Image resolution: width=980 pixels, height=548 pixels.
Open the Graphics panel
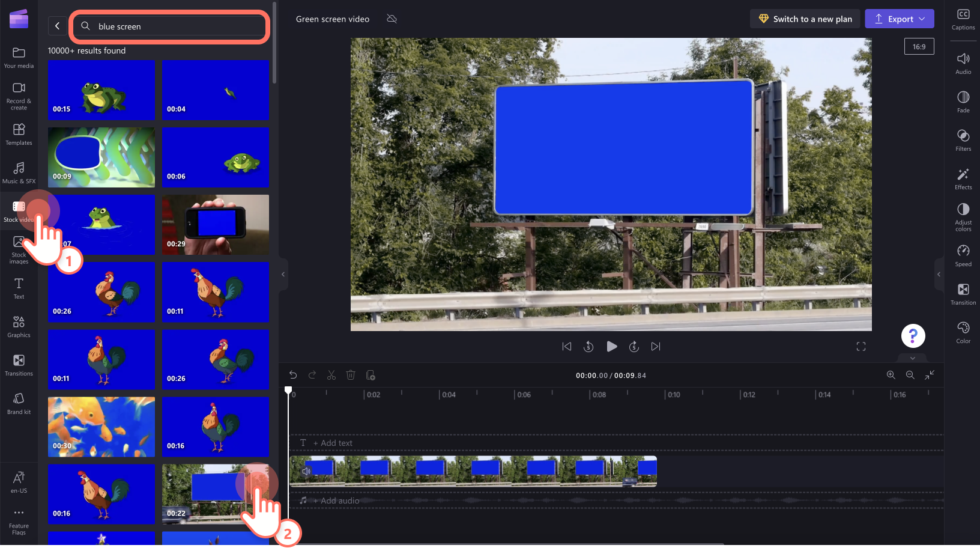point(19,327)
